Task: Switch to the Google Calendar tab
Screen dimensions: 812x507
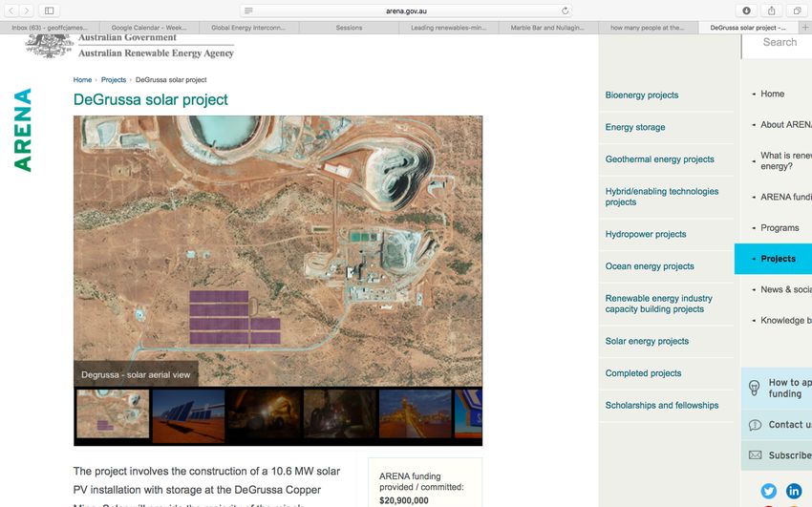Action: pos(149,28)
